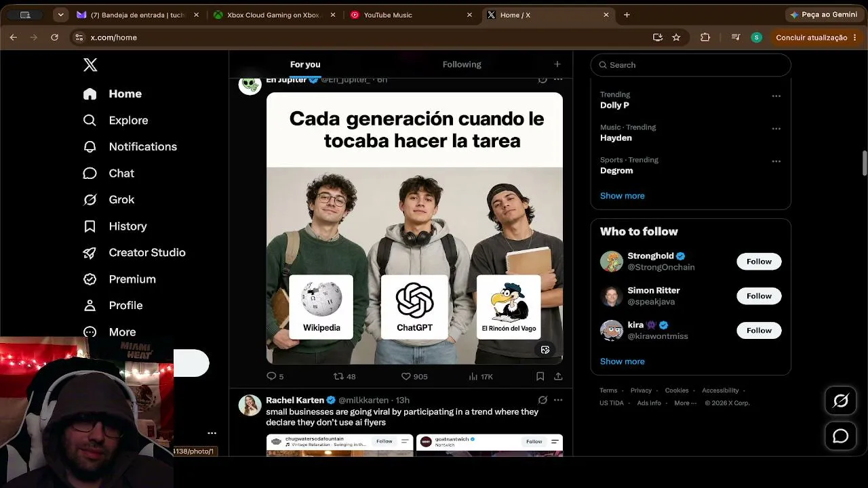The height and width of the screenshot is (488, 868).
Task: Switch to the For you tab
Action: coord(305,64)
